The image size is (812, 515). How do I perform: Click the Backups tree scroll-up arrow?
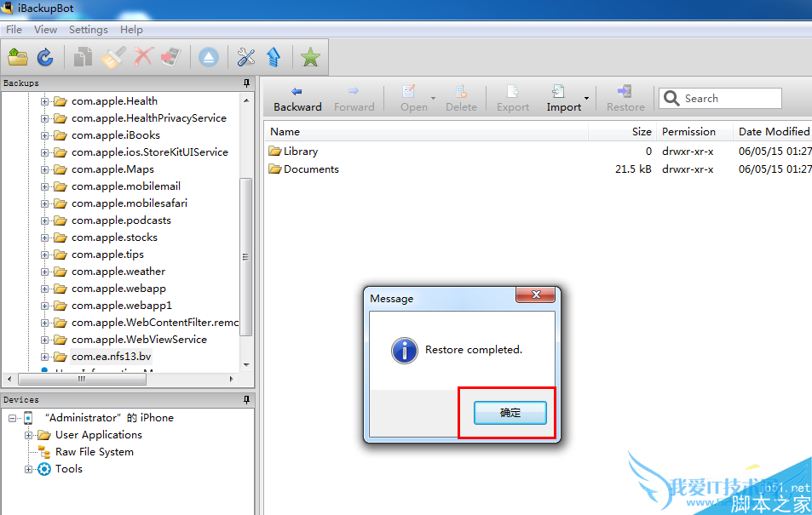tap(246, 100)
